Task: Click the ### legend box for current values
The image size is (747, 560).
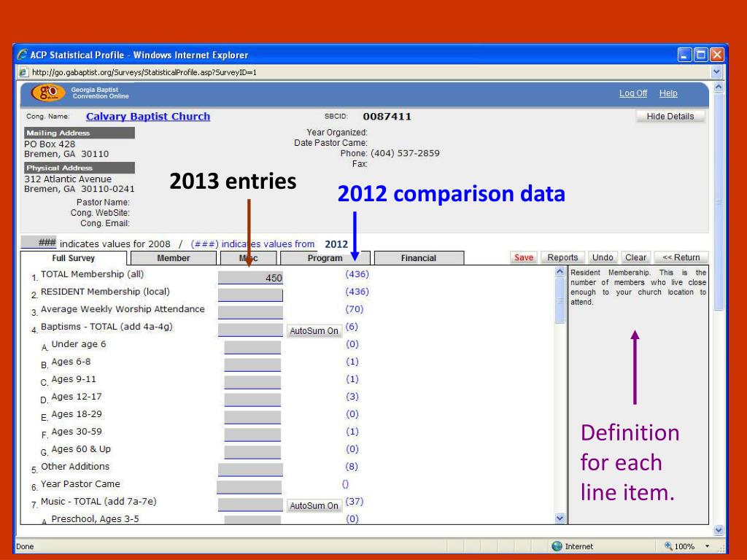Action: 39,242
